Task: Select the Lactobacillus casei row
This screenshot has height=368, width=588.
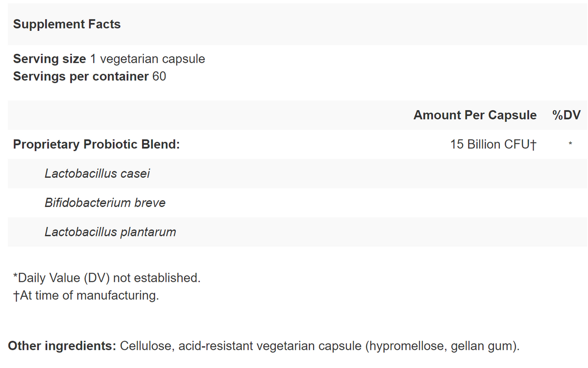Action: coord(97,173)
